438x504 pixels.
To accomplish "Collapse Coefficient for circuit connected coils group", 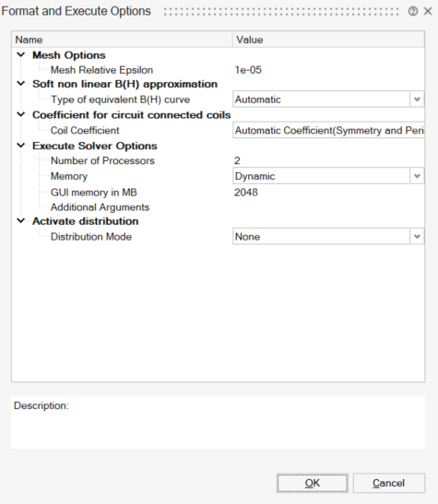I will 21,114.
